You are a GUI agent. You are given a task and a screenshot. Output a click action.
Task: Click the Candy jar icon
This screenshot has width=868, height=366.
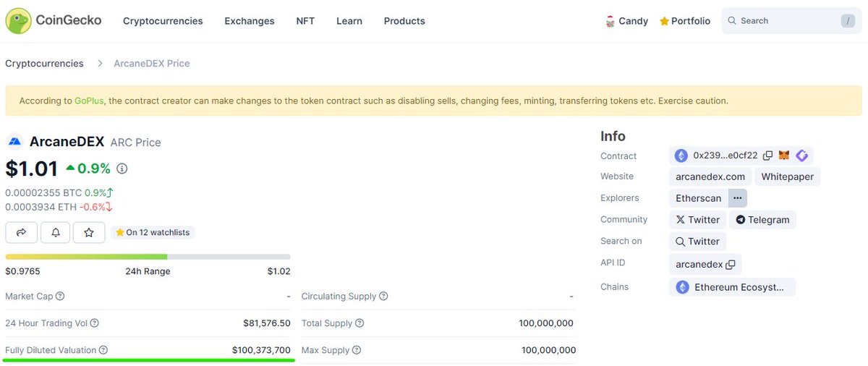point(610,21)
